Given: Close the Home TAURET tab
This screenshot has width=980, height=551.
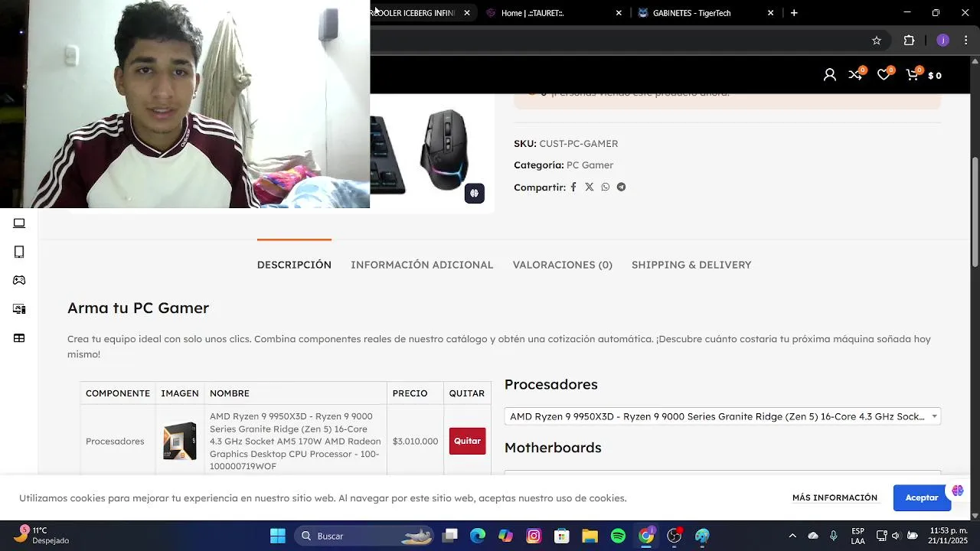Looking at the screenshot, I should 619,13.
